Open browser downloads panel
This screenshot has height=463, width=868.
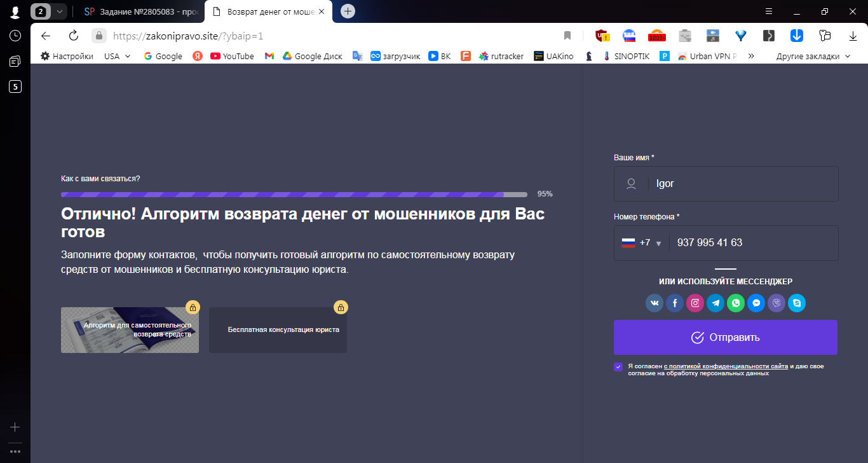click(853, 36)
